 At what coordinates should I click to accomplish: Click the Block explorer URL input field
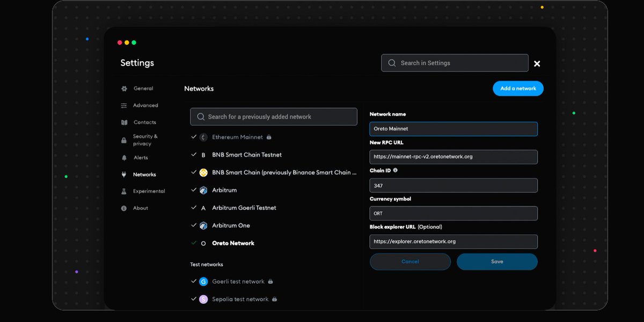click(453, 241)
